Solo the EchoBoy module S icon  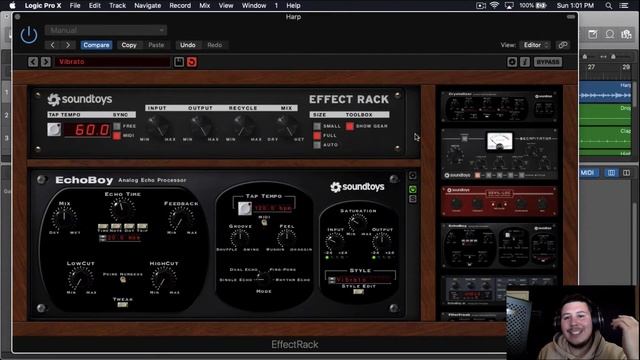(413, 199)
